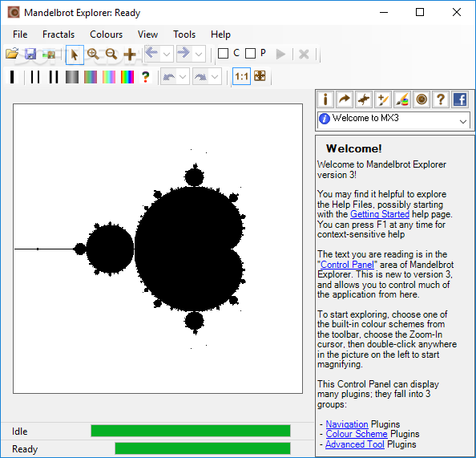The height and width of the screenshot is (458, 476).
Task: Open the File menu
Action: point(20,34)
